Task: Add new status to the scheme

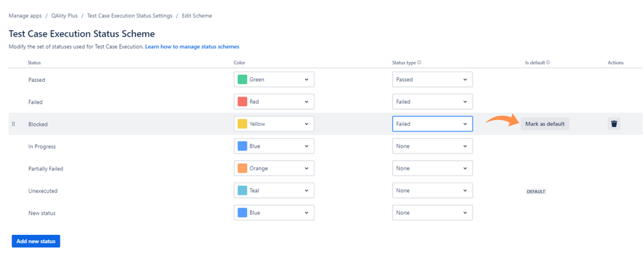Action: coord(36,241)
